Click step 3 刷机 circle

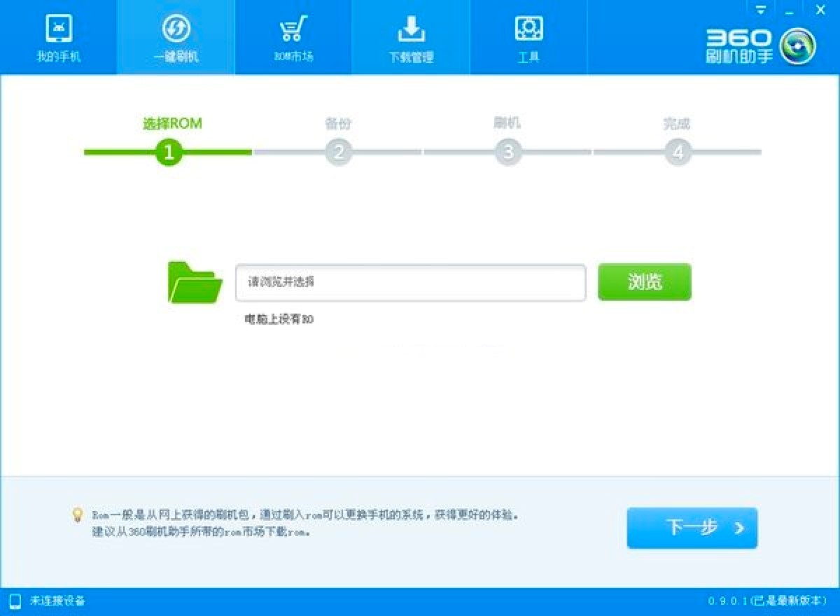pos(507,151)
